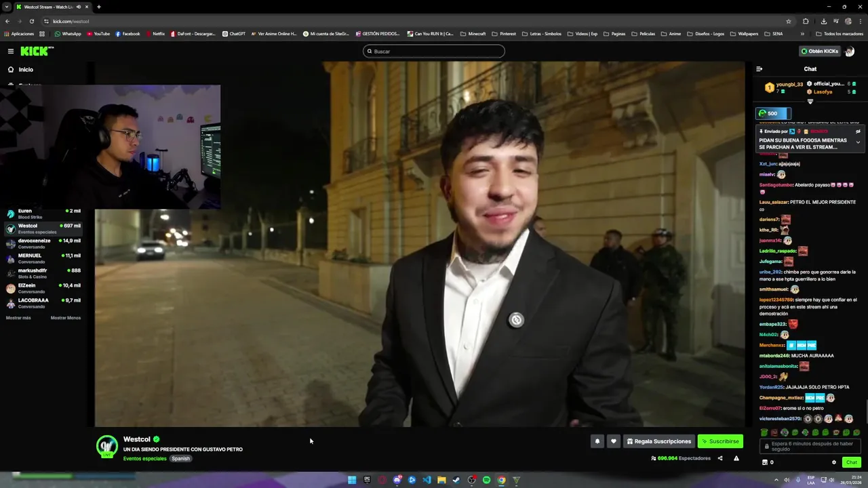This screenshot has width=868, height=488.
Task: Reload the page
Action: pyautogui.click(x=32, y=21)
